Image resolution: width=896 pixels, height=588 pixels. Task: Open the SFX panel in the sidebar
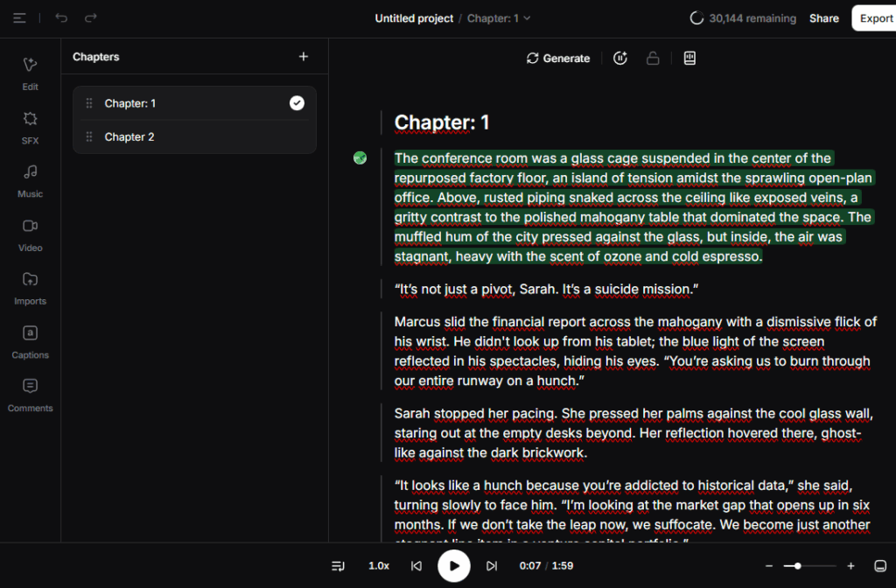(29, 129)
